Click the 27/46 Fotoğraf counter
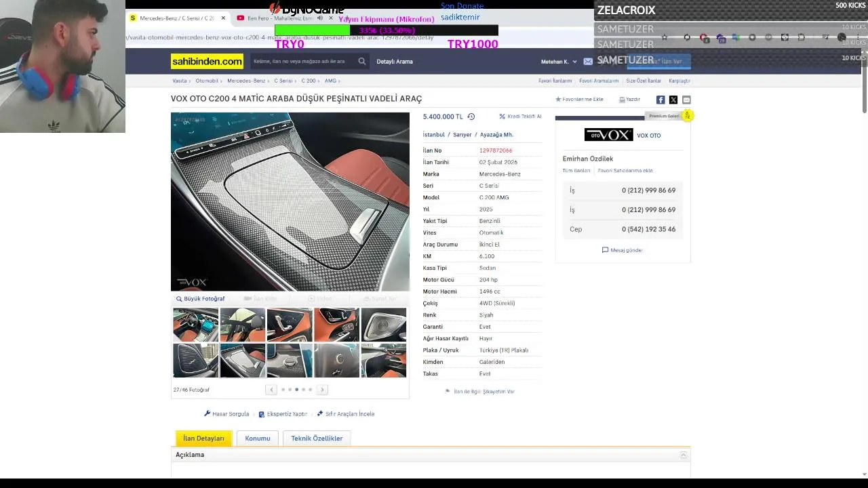 click(x=191, y=390)
